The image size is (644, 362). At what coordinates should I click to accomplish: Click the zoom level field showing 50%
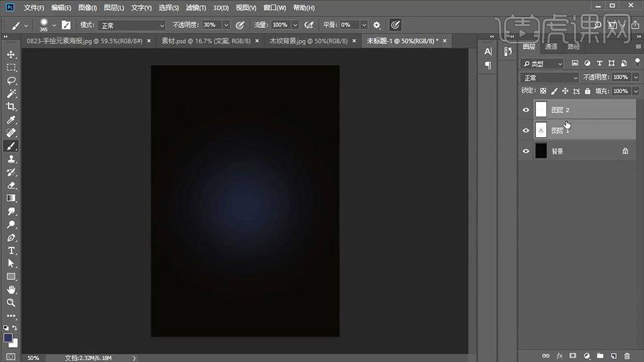[33, 357]
